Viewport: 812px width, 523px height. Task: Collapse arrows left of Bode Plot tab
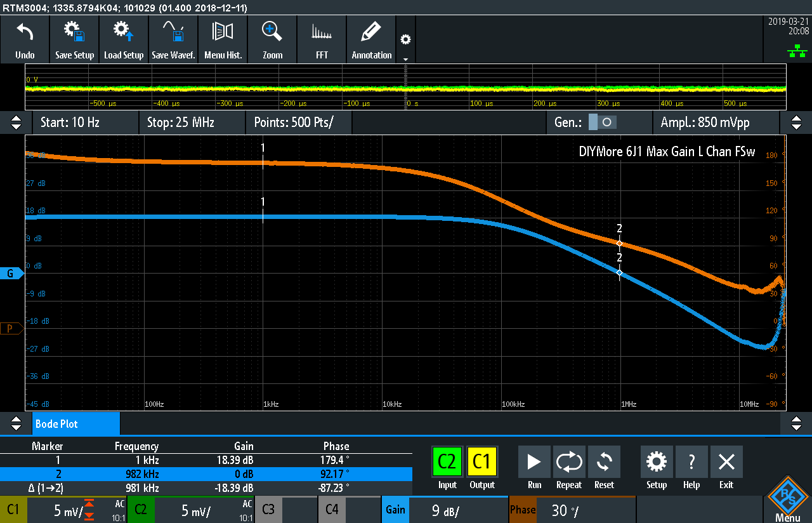click(x=16, y=423)
